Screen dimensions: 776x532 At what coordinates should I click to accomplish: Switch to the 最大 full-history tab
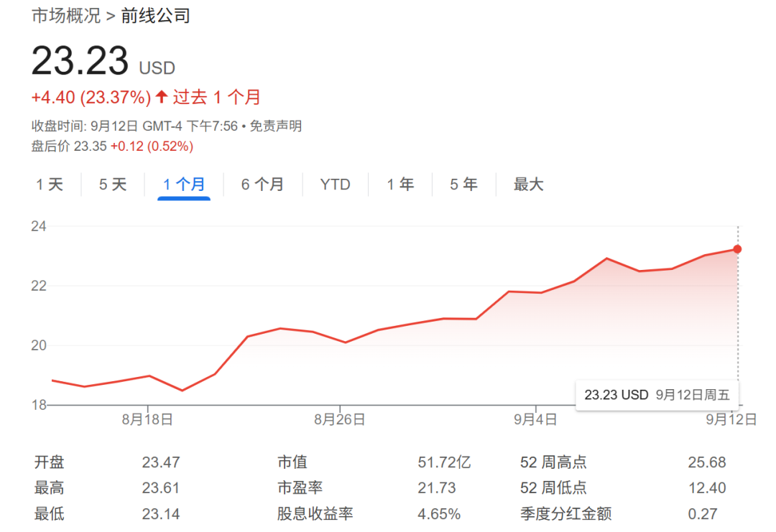click(x=529, y=185)
